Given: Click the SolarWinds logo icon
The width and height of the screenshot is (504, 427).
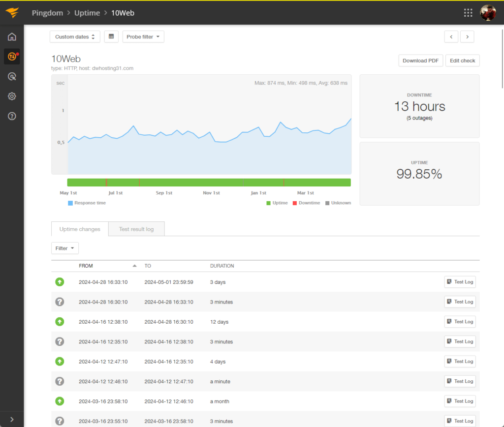Looking at the screenshot, I should (x=12, y=12).
